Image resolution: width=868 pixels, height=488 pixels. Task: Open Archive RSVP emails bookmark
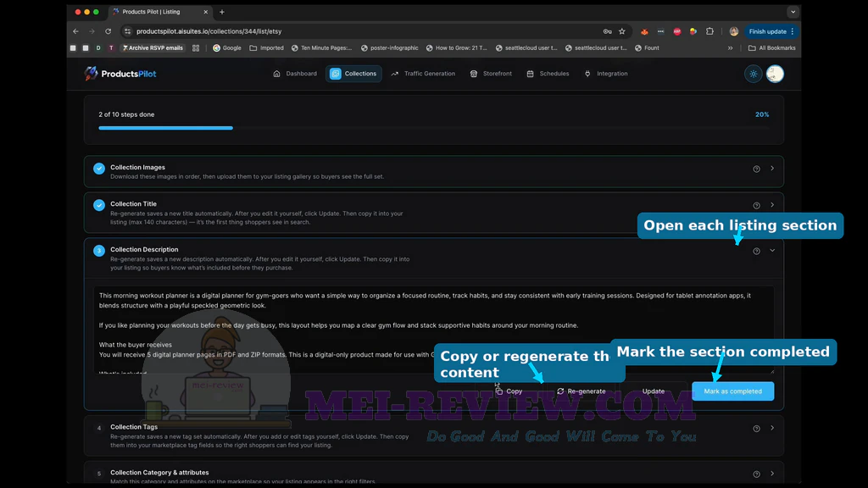point(153,48)
